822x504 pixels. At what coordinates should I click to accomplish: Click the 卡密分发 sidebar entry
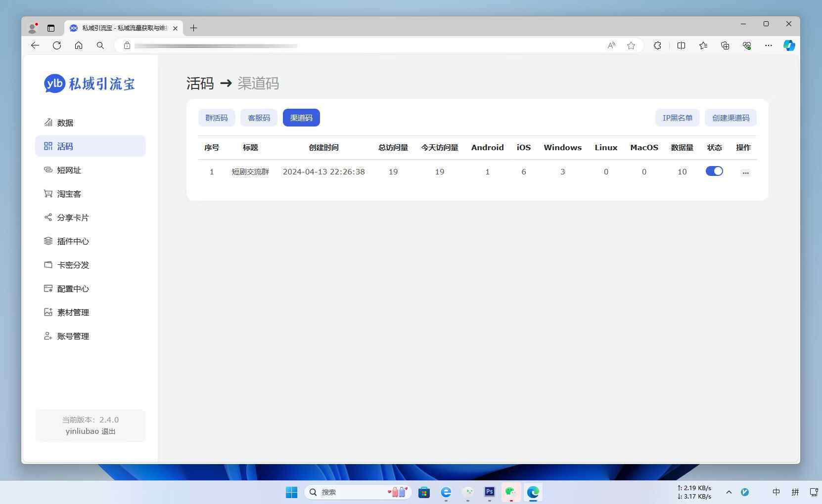point(90,265)
